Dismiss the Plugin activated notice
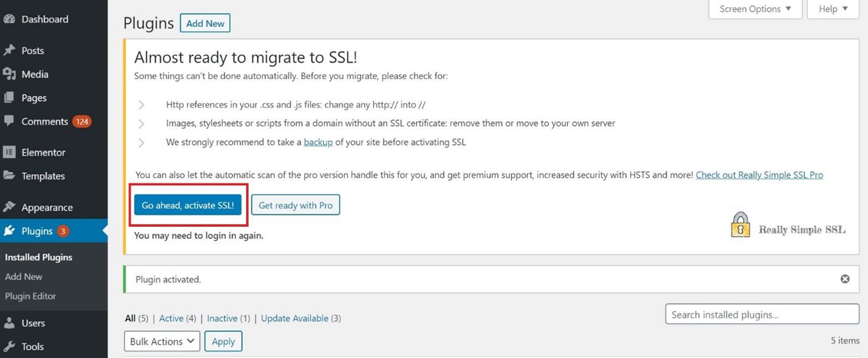This screenshot has width=868, height=358. 845,279
